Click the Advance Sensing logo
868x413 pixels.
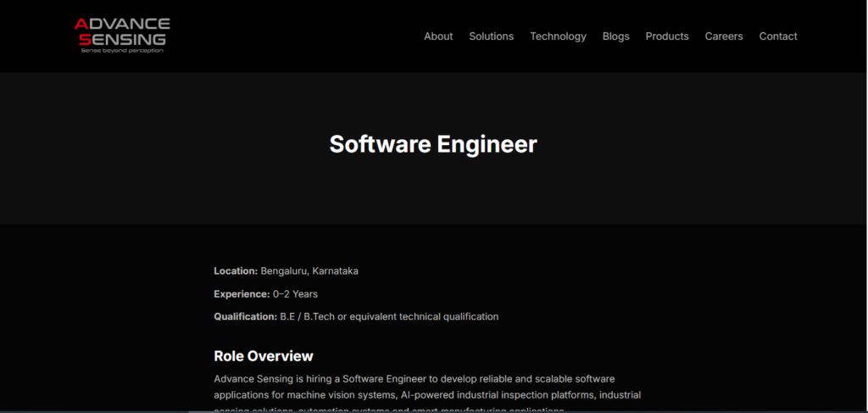tap(122, 36)
